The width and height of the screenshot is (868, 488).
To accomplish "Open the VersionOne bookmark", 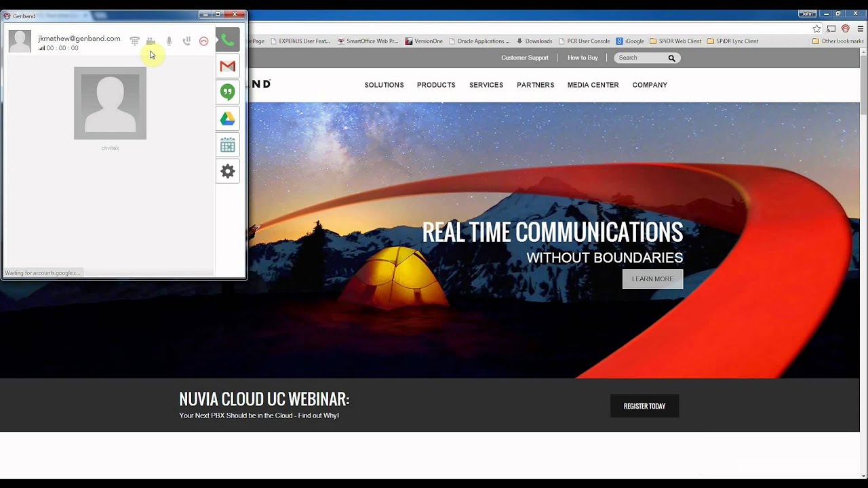I will [x=424, y=41].
